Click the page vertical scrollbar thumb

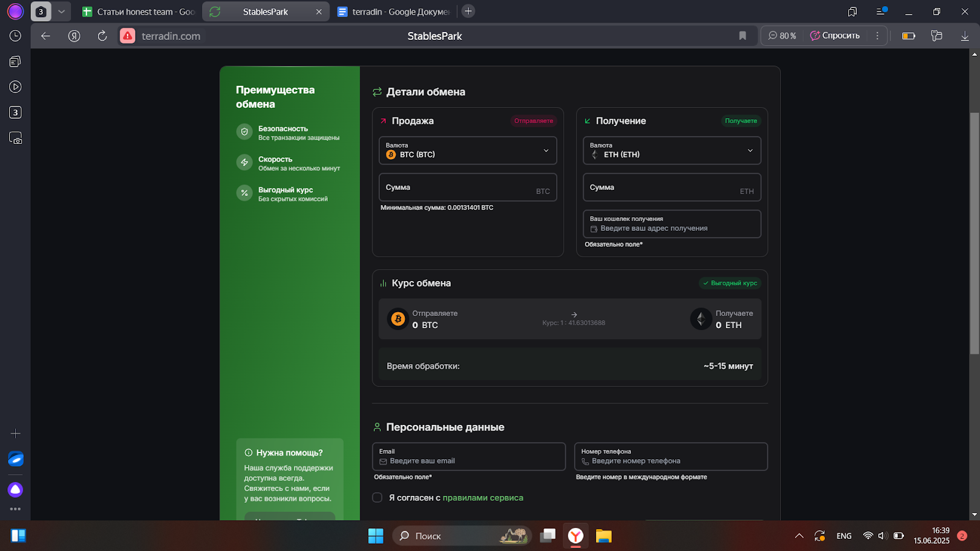pos(974,233)
